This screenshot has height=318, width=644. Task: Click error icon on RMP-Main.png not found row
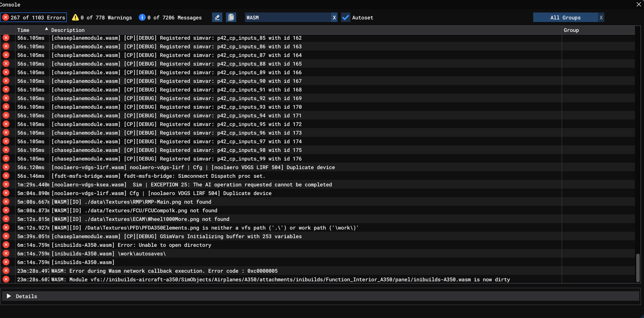tap(6, 202)
